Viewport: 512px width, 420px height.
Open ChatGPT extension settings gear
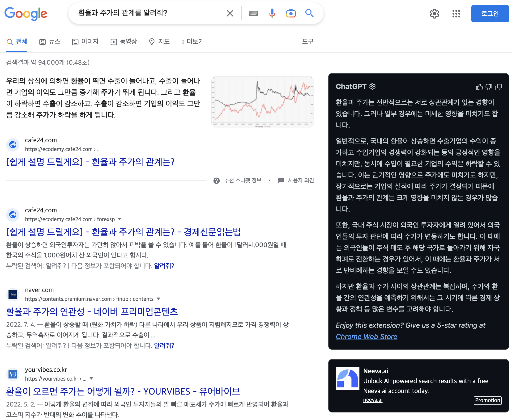(372, 86)
